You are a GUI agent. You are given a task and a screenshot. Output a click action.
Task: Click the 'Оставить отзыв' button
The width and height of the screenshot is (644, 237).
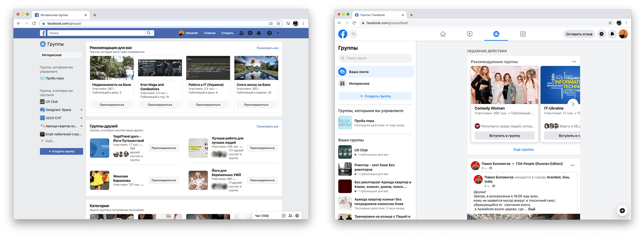[x=579, y=34]
